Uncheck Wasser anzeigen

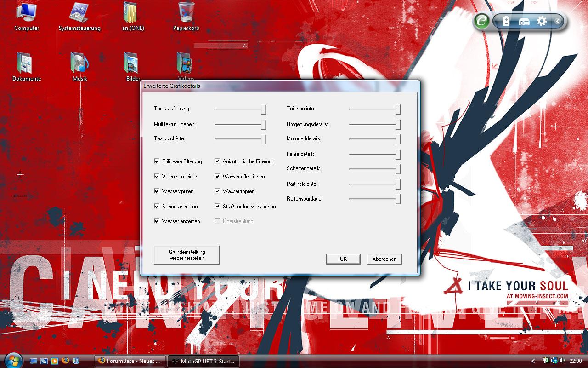click(157, 221)
